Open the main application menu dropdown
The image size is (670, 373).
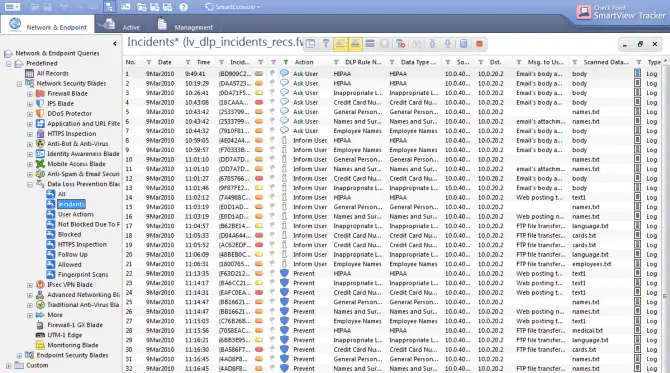coord(12,7)
